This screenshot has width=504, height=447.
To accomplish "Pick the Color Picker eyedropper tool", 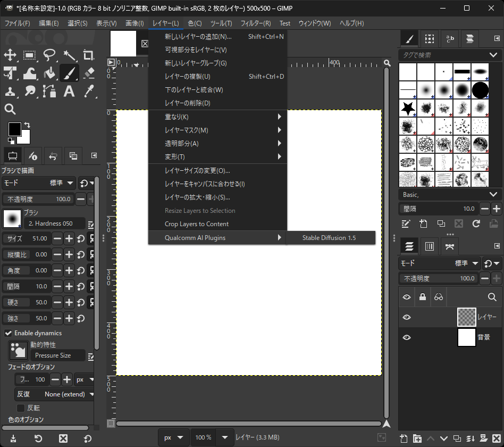I will coord(89,92).
